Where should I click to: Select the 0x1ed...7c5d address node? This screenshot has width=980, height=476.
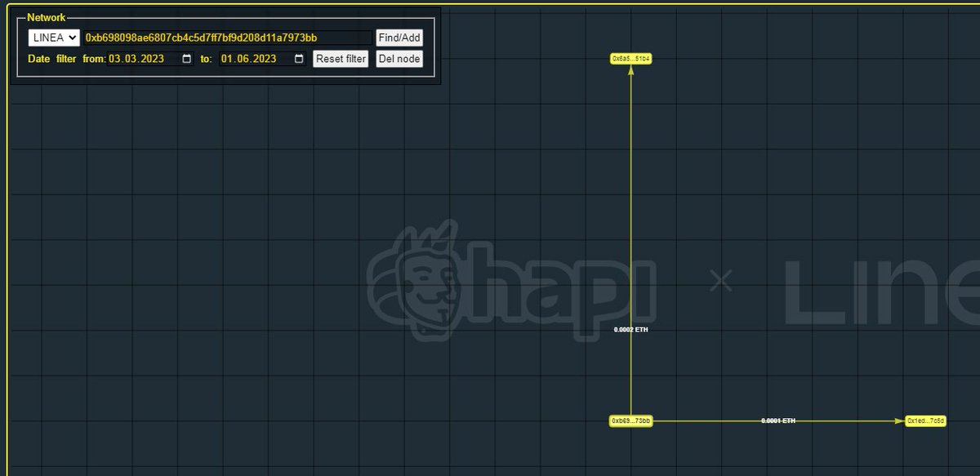coord(925,420)
